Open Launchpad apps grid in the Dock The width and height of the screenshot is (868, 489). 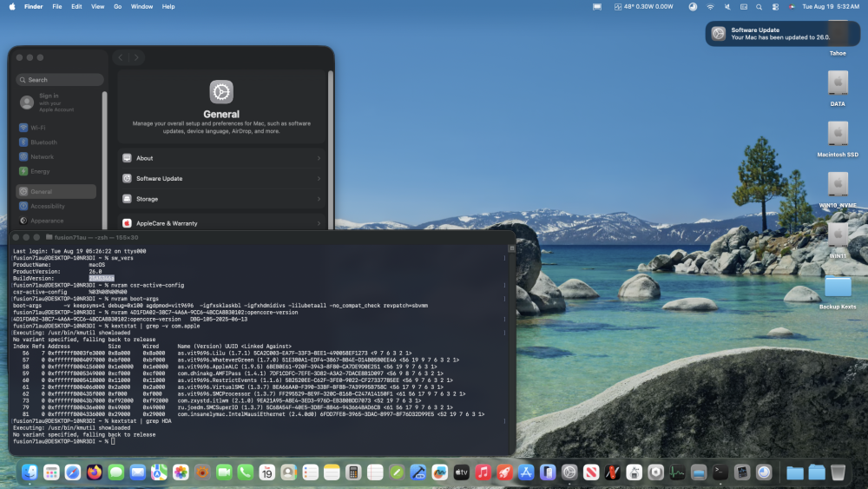[51, 472]
